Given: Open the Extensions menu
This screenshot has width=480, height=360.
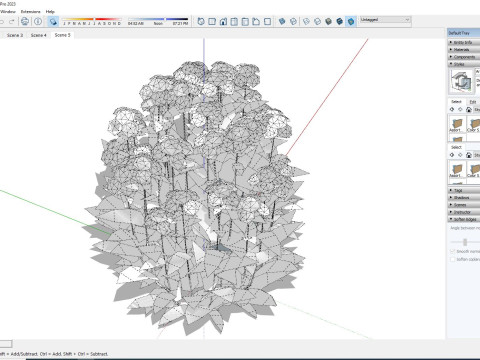Looking at the screenshot, I should tap(31, 11).
